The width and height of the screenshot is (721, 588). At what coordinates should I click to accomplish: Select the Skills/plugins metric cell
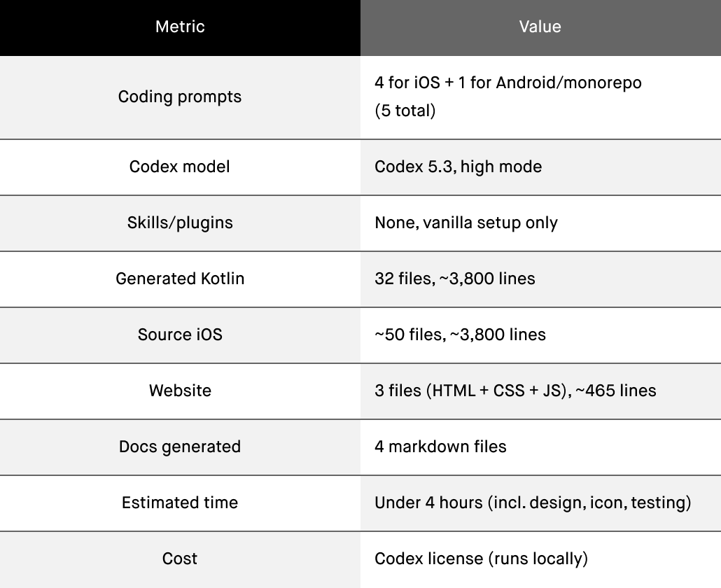point(180,223)
